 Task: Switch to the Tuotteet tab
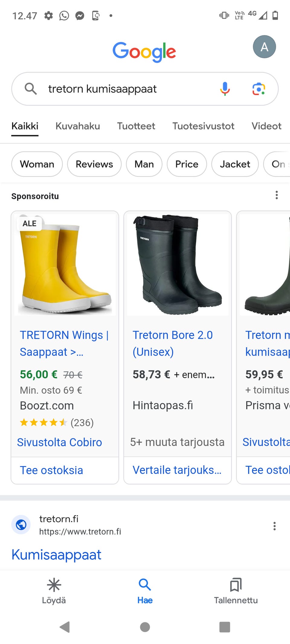click(x=136, y=126)
